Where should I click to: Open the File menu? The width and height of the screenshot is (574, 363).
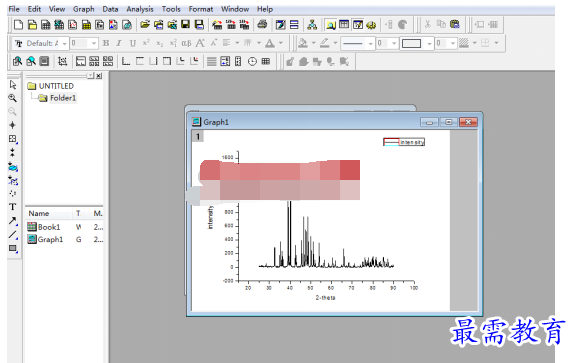pyautogui.click(x=14, y=9)
